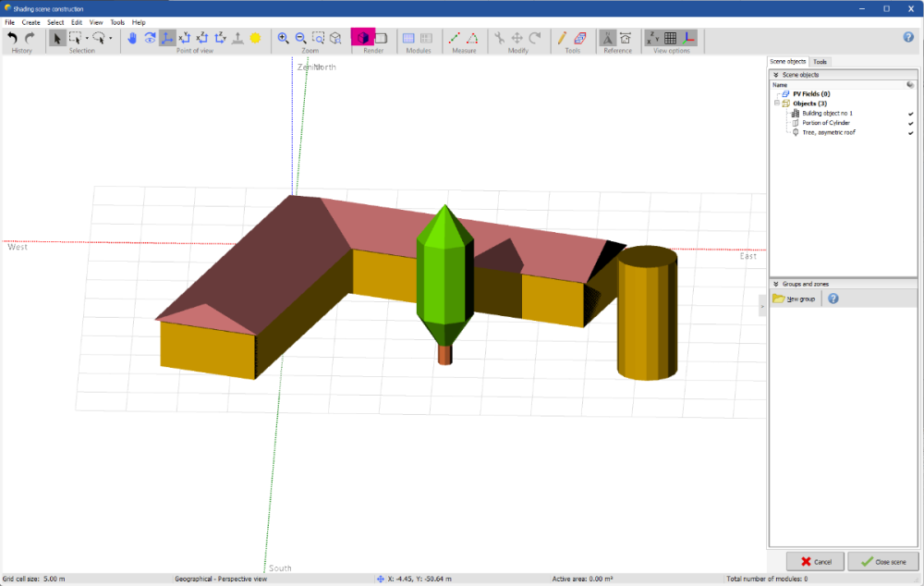Click the red triangle measure angle tool
The image size is (924, 586).
click(472, 38)
